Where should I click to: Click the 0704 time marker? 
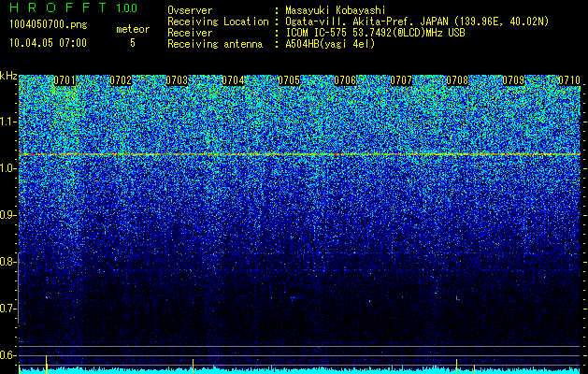point(233,80)
